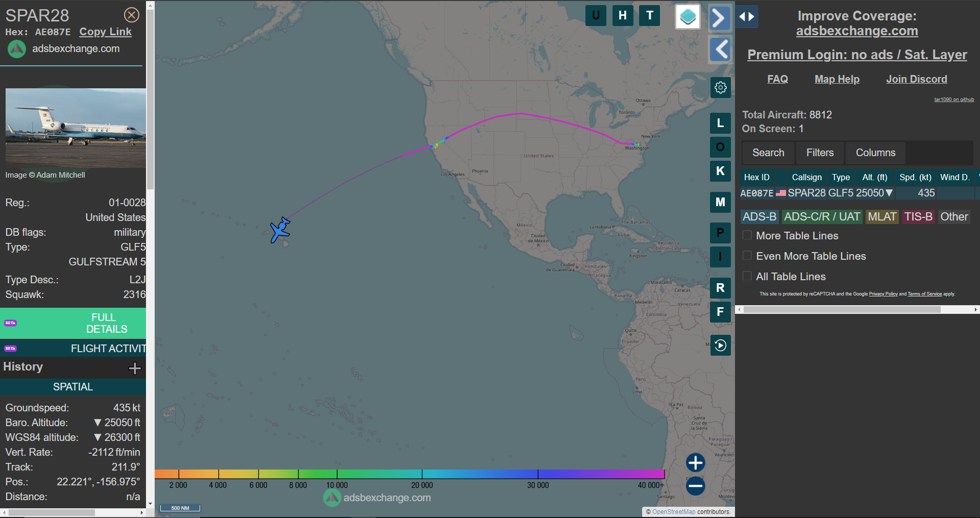Viewport: 980px width, 518px height.
Task: Click the adsbexchange watermark logo on map
Action: click(x=332, y=498)
